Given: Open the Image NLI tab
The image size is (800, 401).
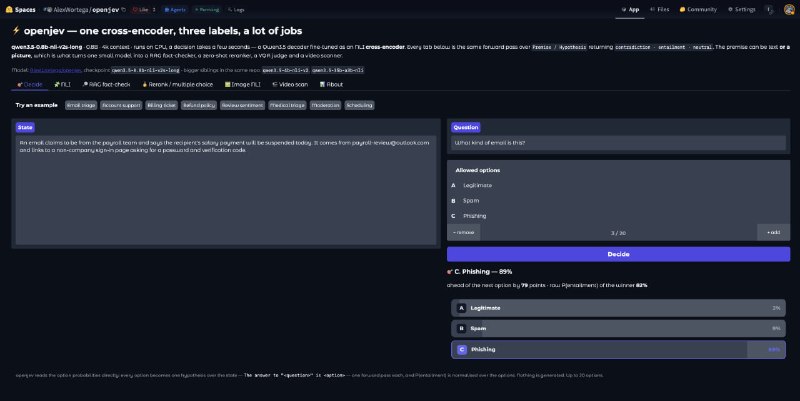Looking at the screenshot, I should click(242, 84).
